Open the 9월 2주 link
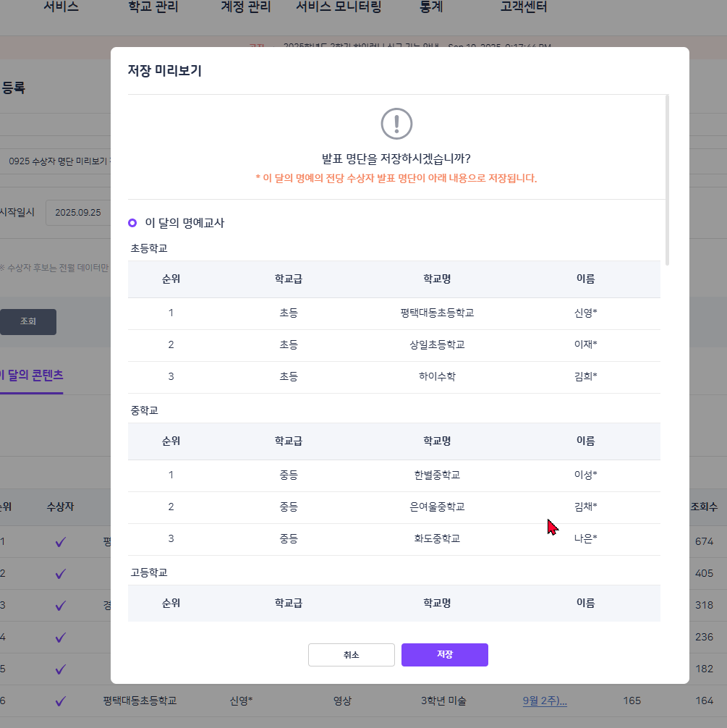 tap(545, 701)
